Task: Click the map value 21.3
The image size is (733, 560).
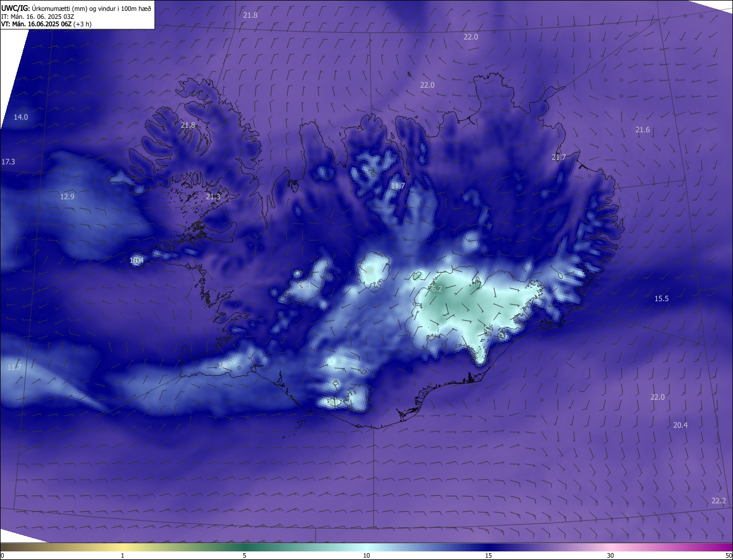Action: pos(213,196)
